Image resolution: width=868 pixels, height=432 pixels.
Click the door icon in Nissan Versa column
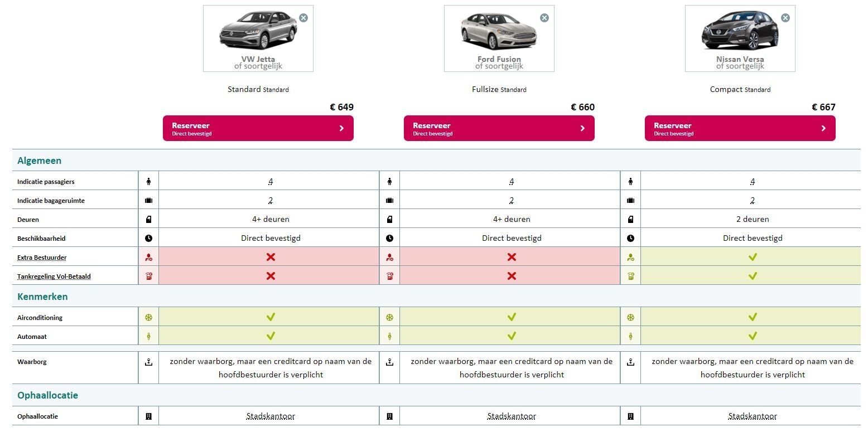[x=630, y=219]
